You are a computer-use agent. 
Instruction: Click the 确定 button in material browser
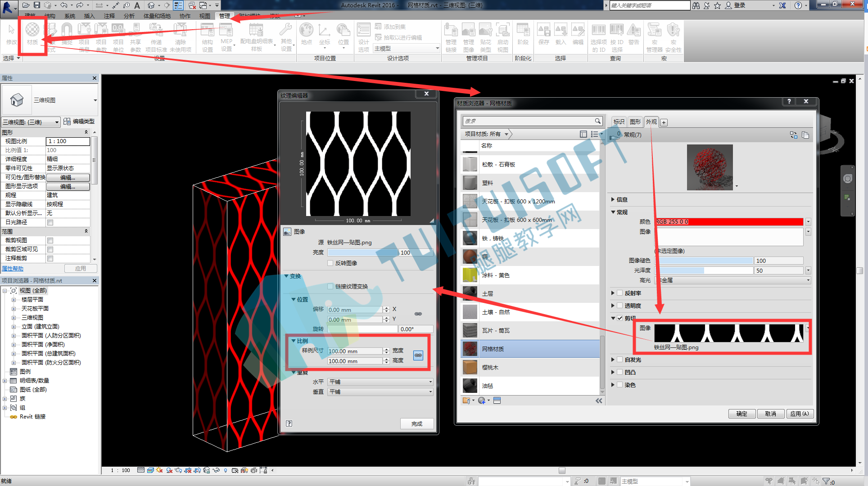[741, 414]
